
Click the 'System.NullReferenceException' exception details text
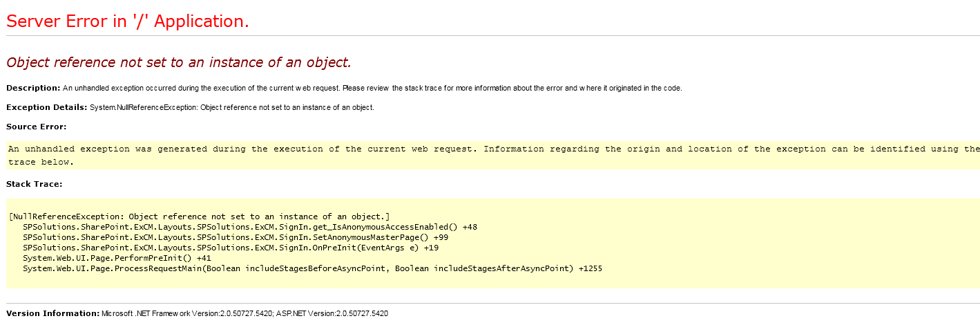tap(232, 107)
